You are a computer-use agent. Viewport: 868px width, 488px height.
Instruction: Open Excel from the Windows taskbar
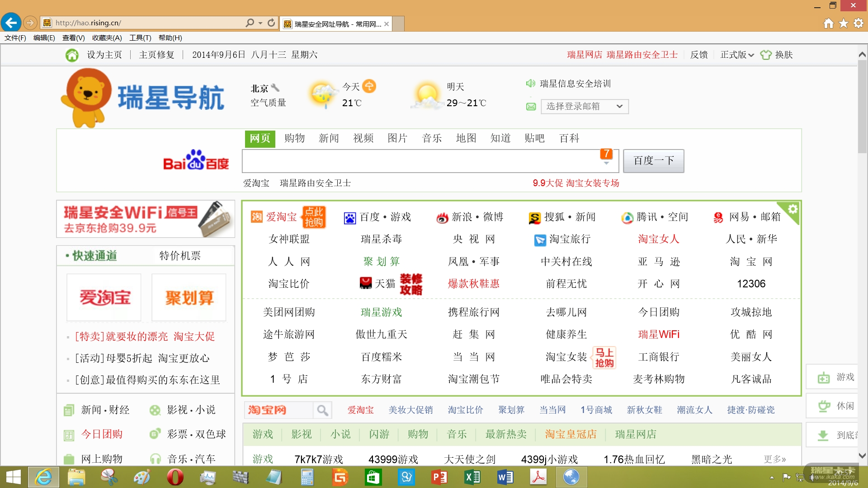[472, 477]
